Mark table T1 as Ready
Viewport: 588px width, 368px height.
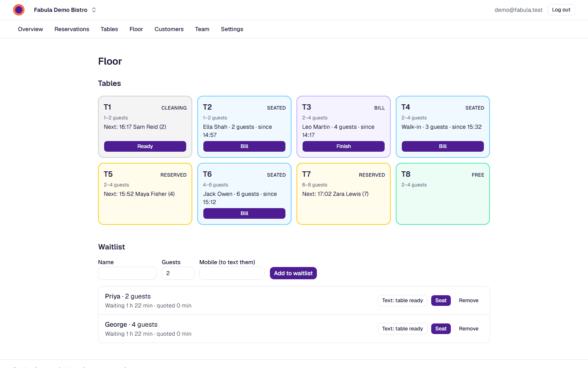(145, 146)
